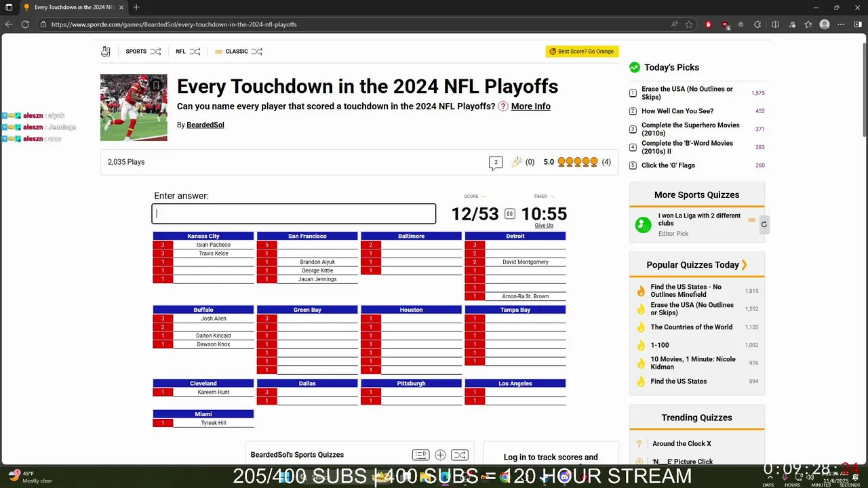
Task: Close the Every Touchdown browser tab
Action: [x=121, y=7]
